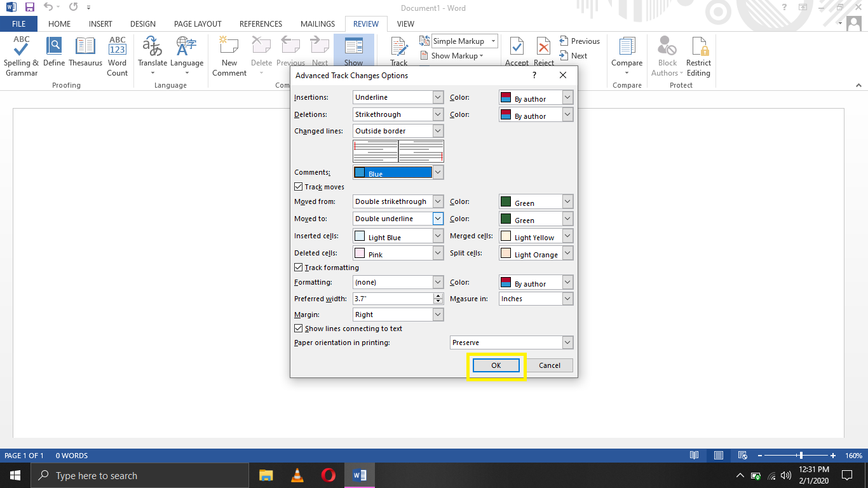Expand the Moved to style dropdown
868x488 pixels.
click(437, 219)
